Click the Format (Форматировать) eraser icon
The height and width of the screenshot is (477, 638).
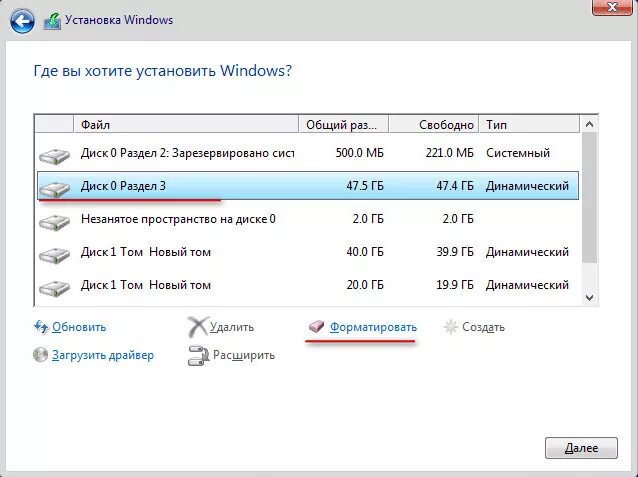(x=316, y=327)
